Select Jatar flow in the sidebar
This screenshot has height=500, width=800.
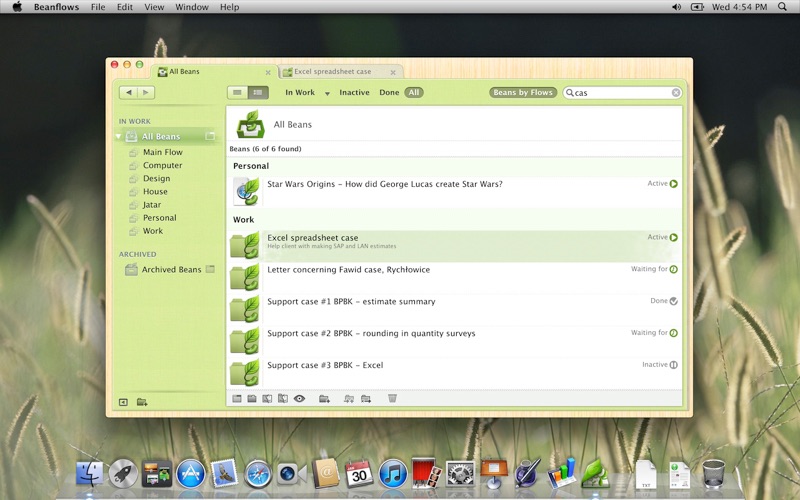pos(152,205)
